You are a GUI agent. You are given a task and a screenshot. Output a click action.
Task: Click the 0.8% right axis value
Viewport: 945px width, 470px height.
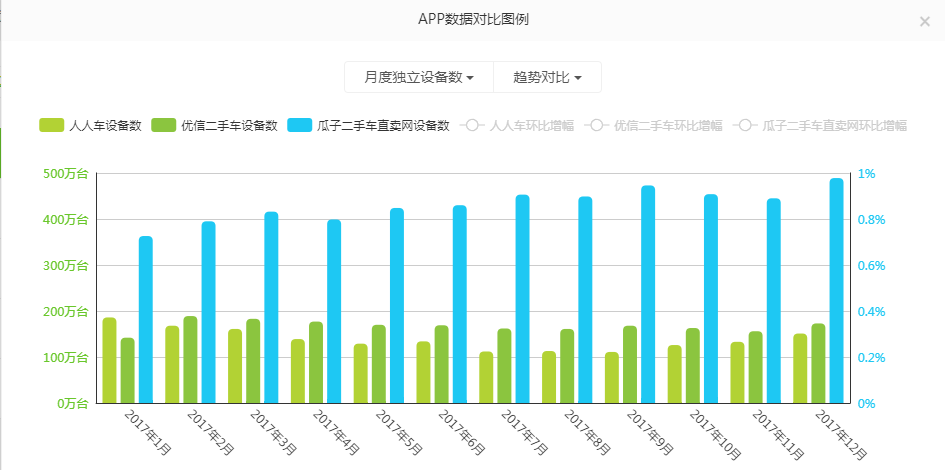tap(871, 220)
